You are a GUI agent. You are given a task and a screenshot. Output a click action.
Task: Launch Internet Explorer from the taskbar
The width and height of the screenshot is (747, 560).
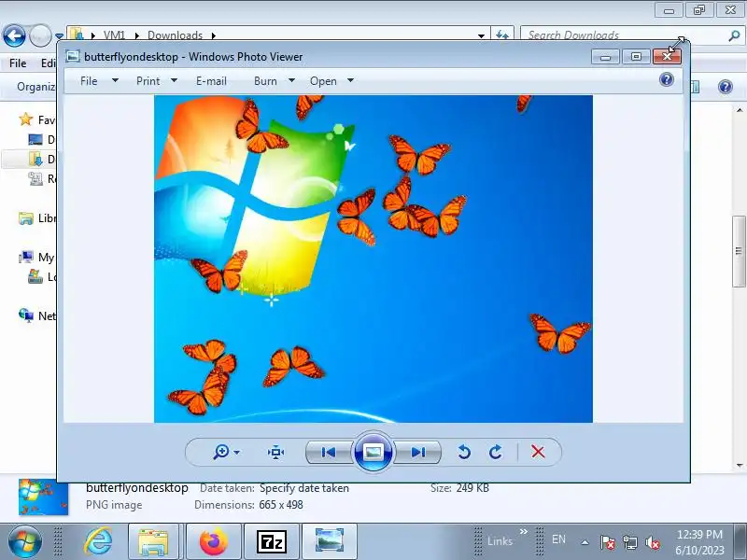pos(98,542)
